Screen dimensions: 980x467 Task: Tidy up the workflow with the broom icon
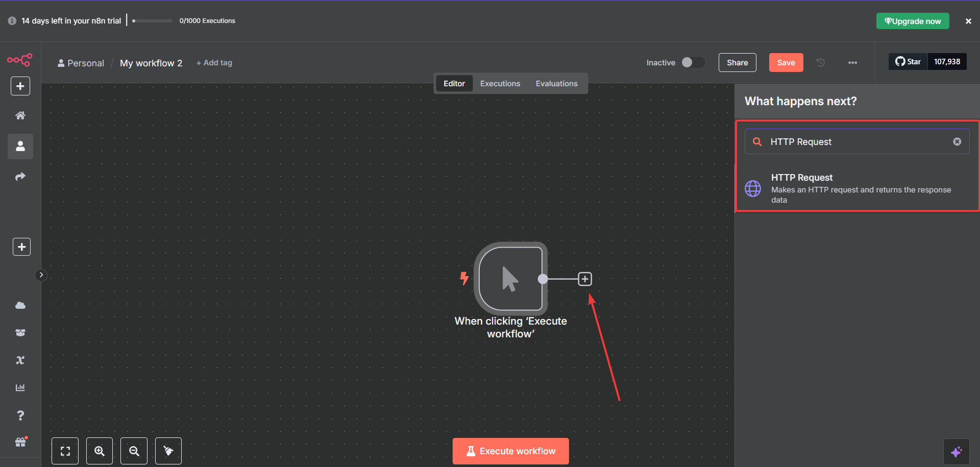tap(168, 451)
